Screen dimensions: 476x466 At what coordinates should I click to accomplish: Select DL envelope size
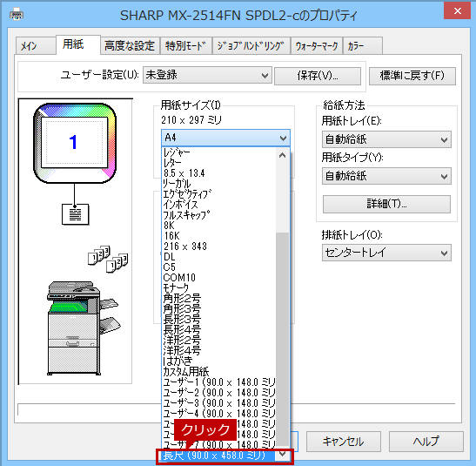(x=218, y=257)
